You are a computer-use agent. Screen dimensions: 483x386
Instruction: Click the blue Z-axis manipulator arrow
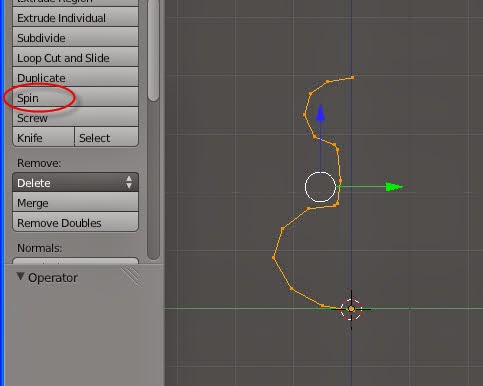320,113
